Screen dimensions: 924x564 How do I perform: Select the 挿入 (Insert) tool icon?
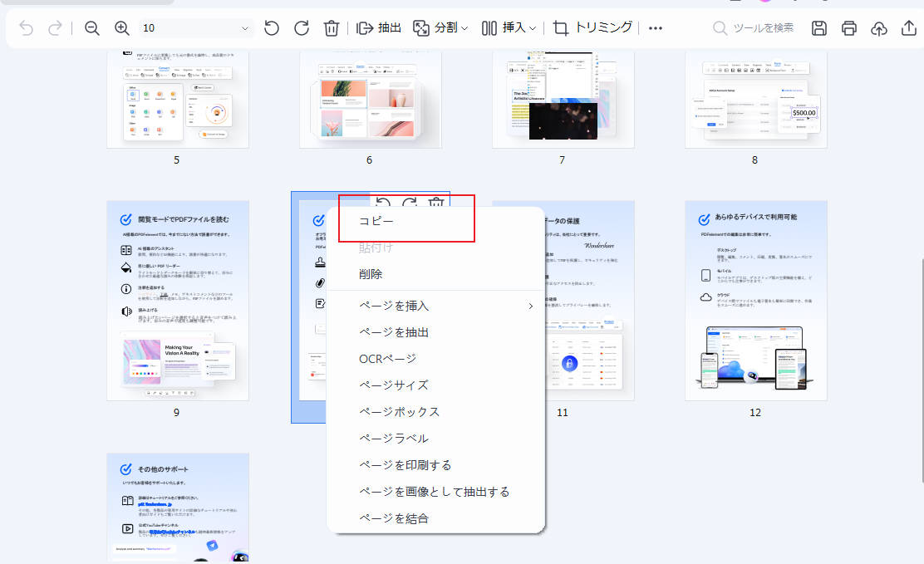[488, 27]
